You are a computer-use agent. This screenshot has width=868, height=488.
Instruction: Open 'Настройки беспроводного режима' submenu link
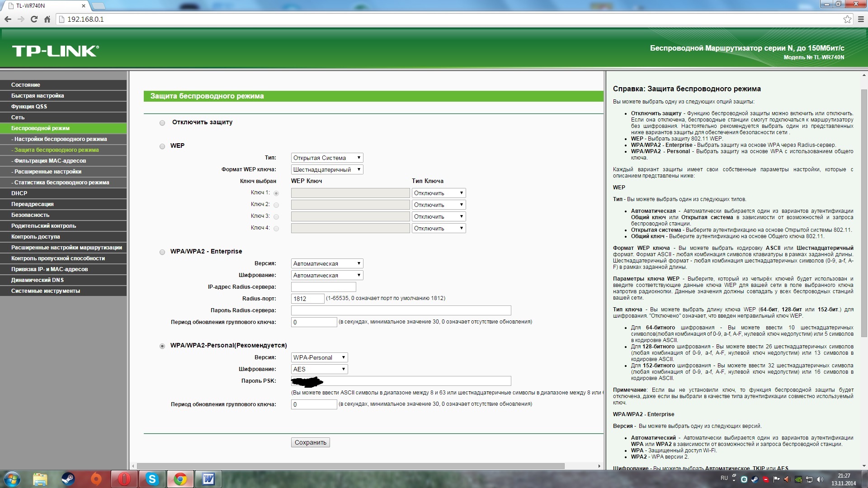click(x=63, y=139)
